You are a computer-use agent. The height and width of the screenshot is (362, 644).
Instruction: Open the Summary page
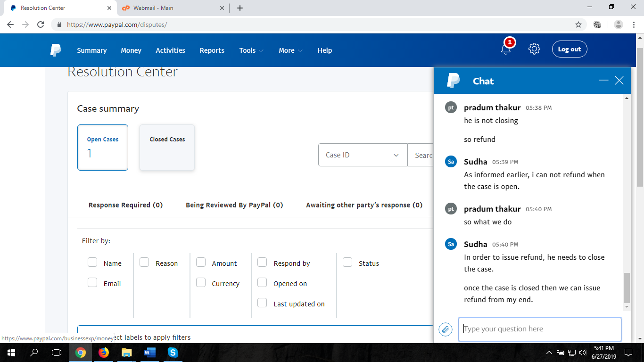click(92, 50)
